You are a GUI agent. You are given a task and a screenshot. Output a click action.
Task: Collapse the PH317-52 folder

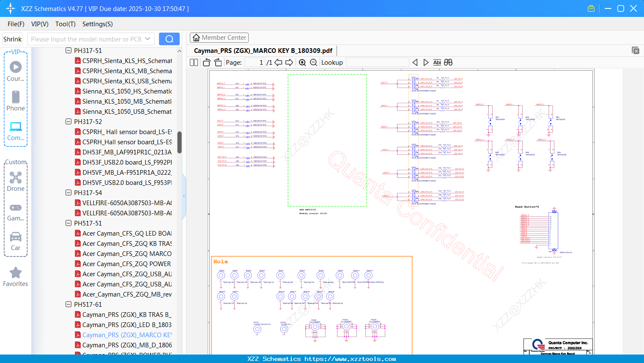point(69,121)
